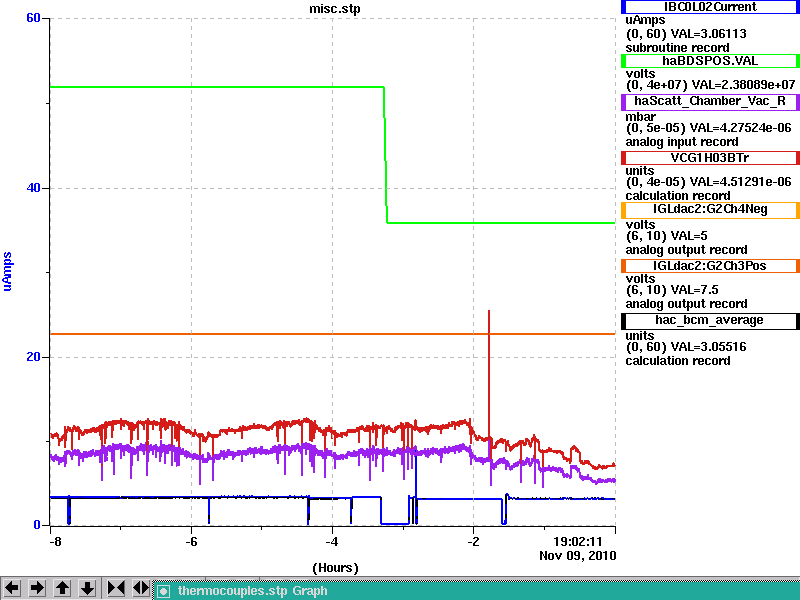This screenshot has height=600, width=800.
Task: Click the 'analog input record' text
Action: [682, 142]
